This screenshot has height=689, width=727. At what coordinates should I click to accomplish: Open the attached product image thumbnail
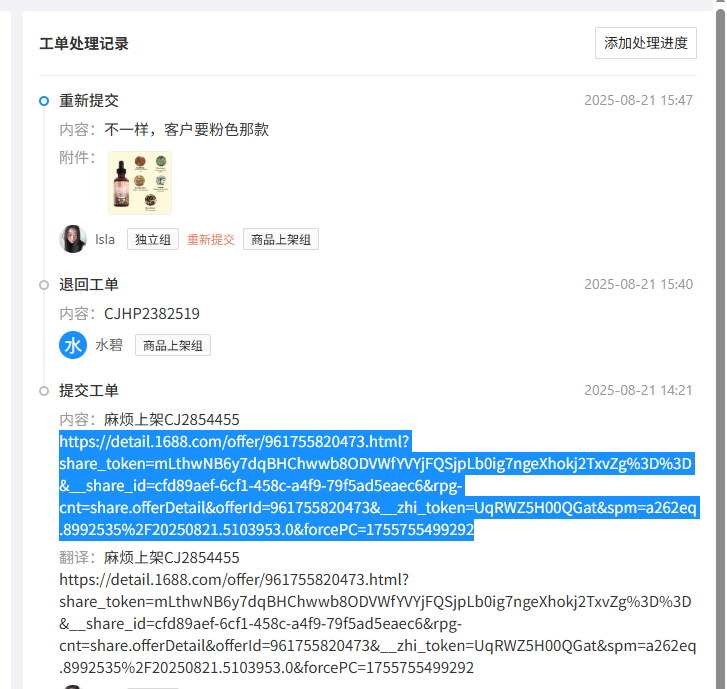140,183
